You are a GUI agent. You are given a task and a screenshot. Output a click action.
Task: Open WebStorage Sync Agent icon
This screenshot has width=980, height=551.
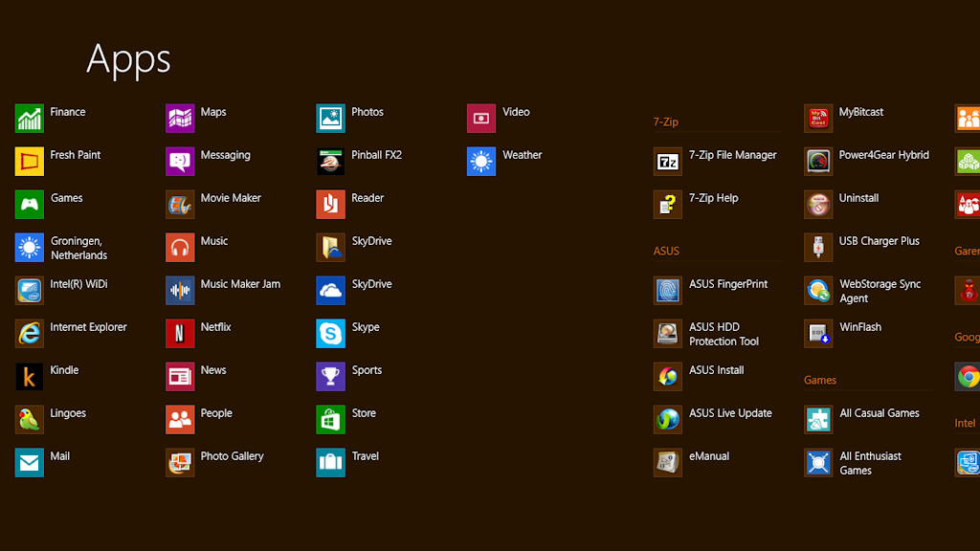tap(818, 291)
